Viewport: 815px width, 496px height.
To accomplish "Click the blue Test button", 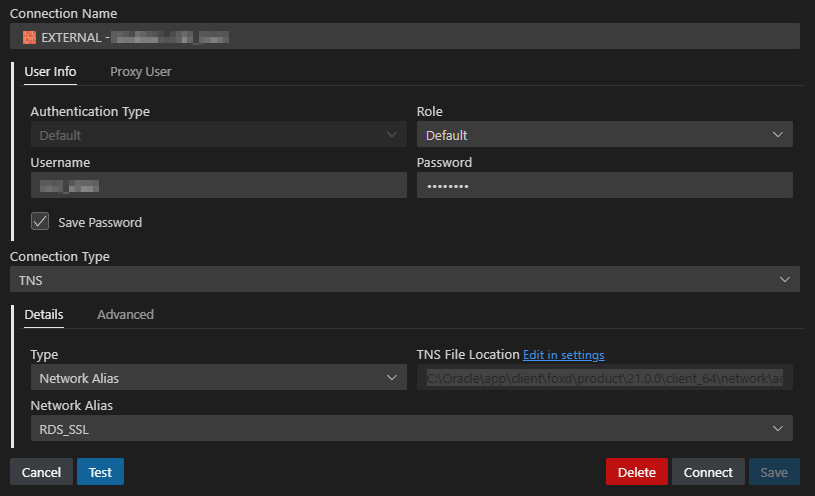I will [100, 472].
